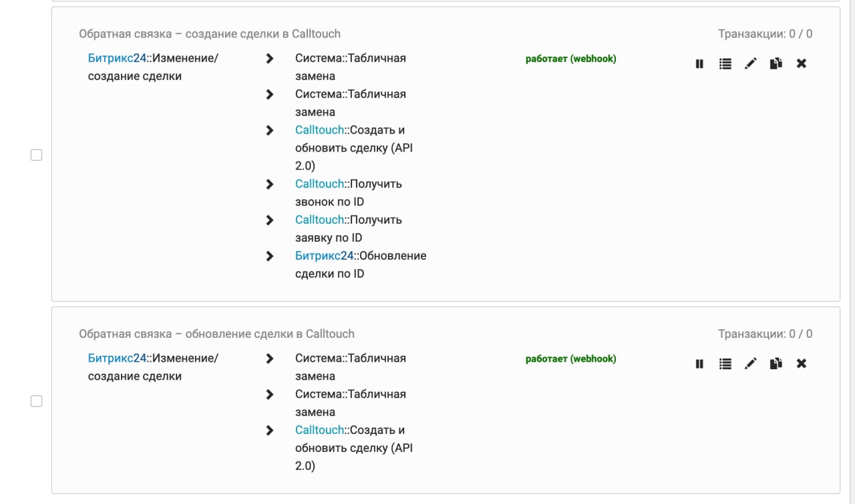Expand first «Табличная замена» step in создание card
This screenshot has height=504, width=855.
(270, 59)
